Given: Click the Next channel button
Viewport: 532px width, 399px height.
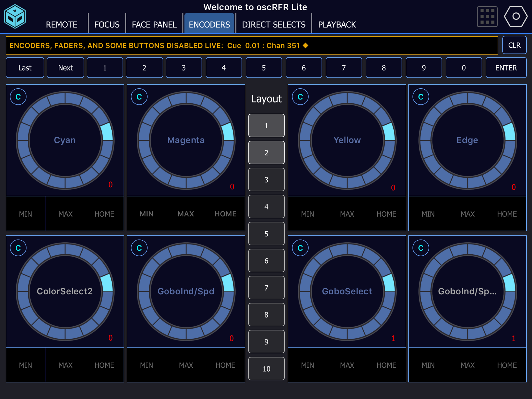Looking at the screenshot, I should [65, 68].
